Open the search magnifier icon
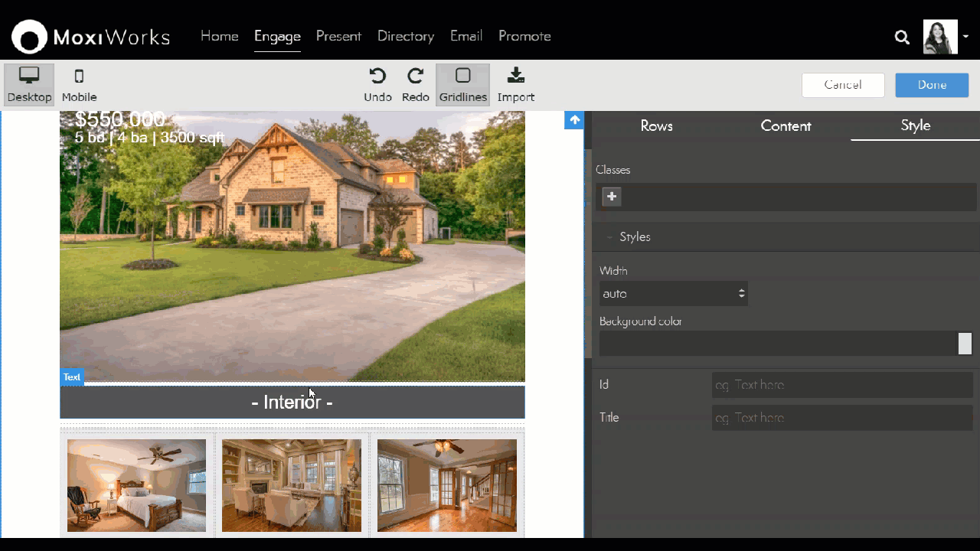The width and height of the screenshot is (980, 551). (x=902, y=37)
